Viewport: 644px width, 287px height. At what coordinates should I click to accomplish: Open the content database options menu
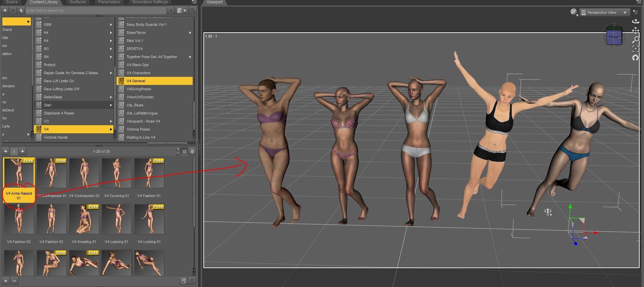tap(182, 10)
